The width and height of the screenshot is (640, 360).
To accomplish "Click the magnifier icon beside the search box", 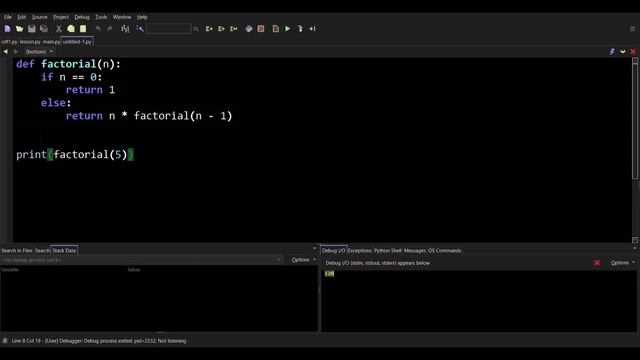I will click(x=196, y=29).
